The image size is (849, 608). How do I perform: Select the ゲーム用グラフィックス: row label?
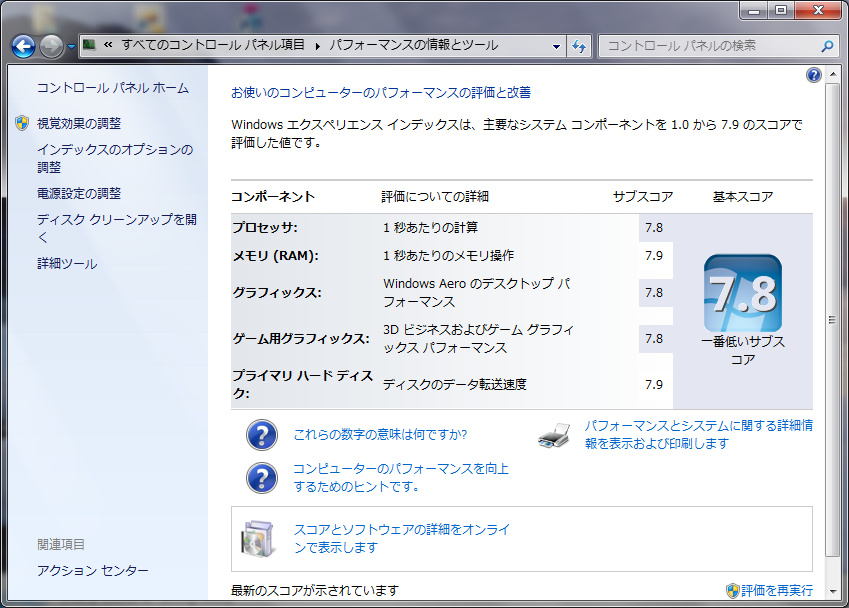(301, 339)
